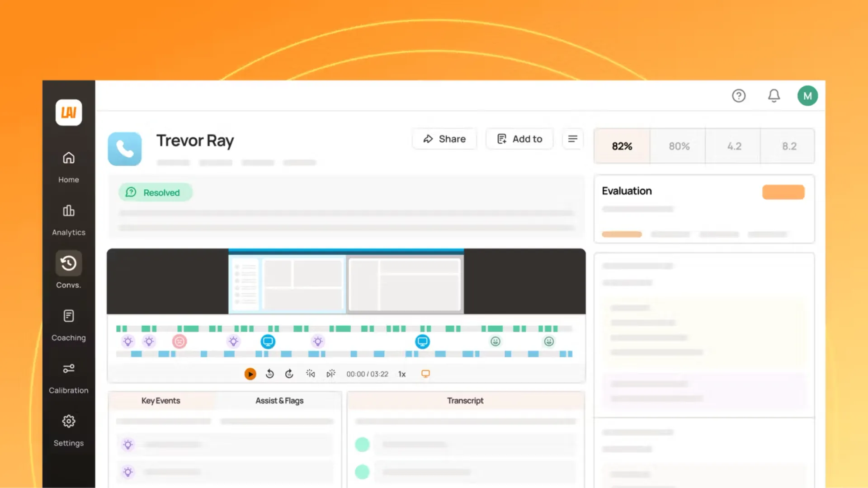The height and width of the screenshot is (488, 868).
Task: Switch to Key Events tab
Action: tap(160, 401)
